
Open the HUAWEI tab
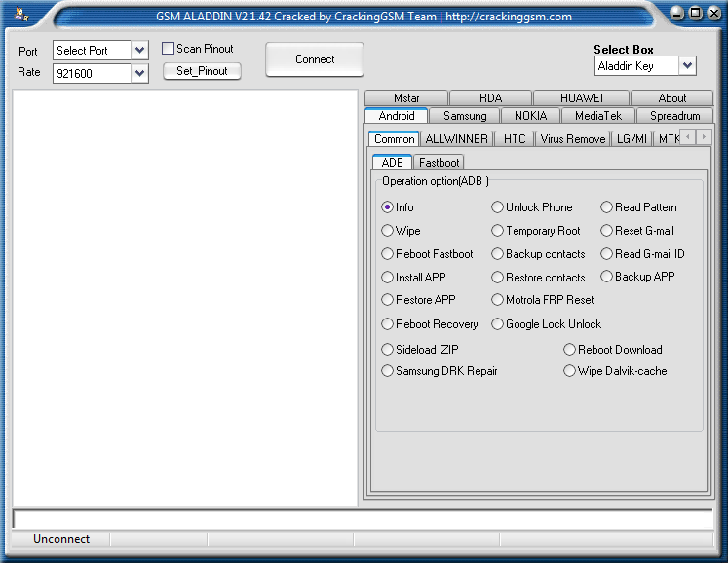581,98
